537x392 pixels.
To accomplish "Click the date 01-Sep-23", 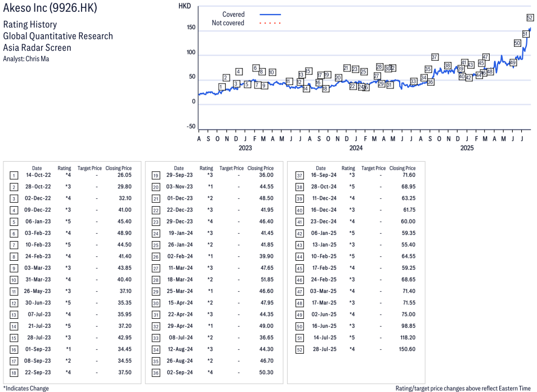I will coord(38,349).
